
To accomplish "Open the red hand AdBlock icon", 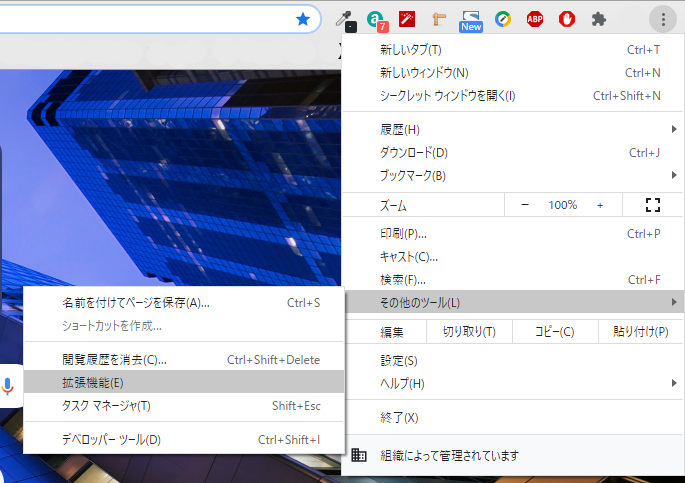I will pos(567,19).
